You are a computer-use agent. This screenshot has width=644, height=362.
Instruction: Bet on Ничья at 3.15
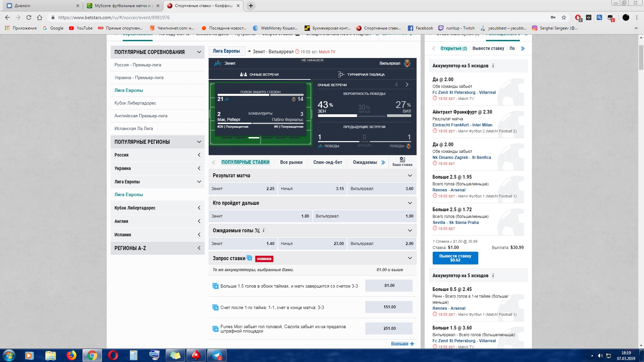[312, 189]
